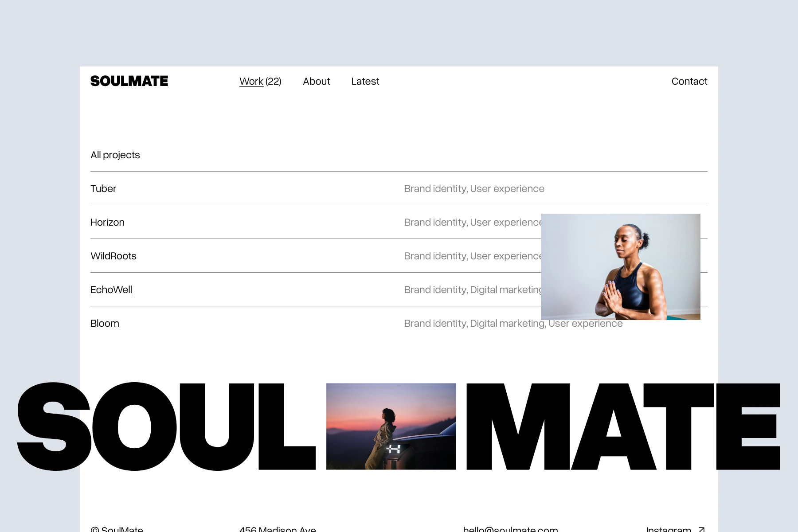Select the All projects filter

[115, 155]
